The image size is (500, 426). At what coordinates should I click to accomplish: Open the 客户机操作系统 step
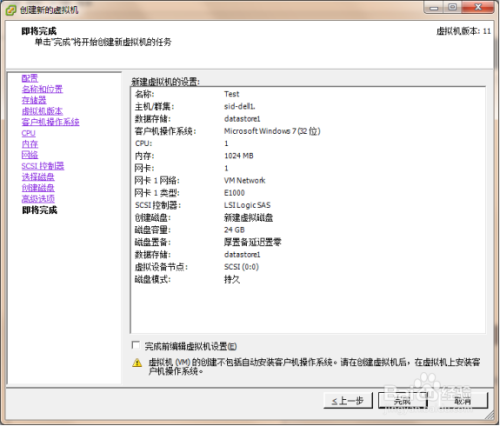point(50,122)
